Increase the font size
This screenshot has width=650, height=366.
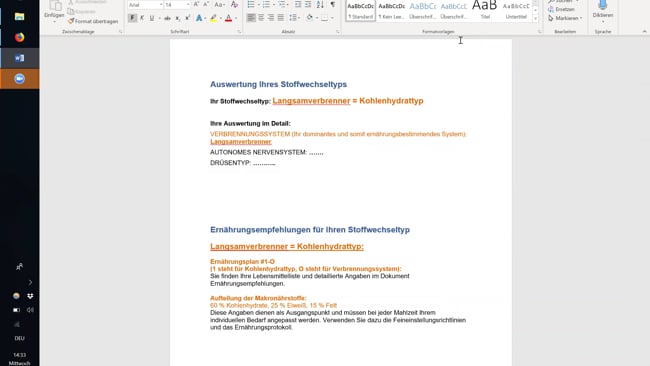coord(196,5)
